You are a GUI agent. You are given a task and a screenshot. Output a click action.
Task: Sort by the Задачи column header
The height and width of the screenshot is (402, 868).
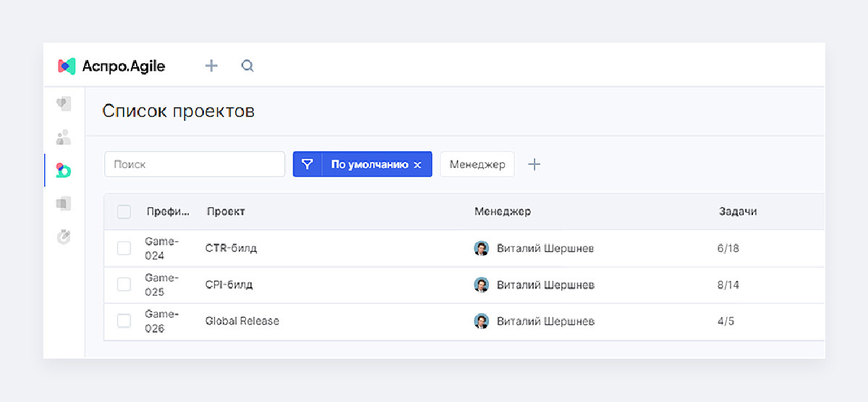click(x=738, y=211)
